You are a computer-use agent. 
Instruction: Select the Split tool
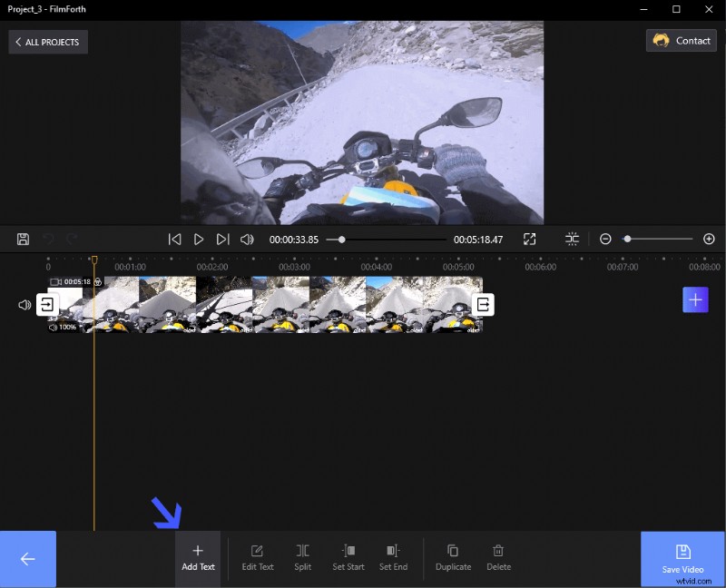(x=302, y=558)
